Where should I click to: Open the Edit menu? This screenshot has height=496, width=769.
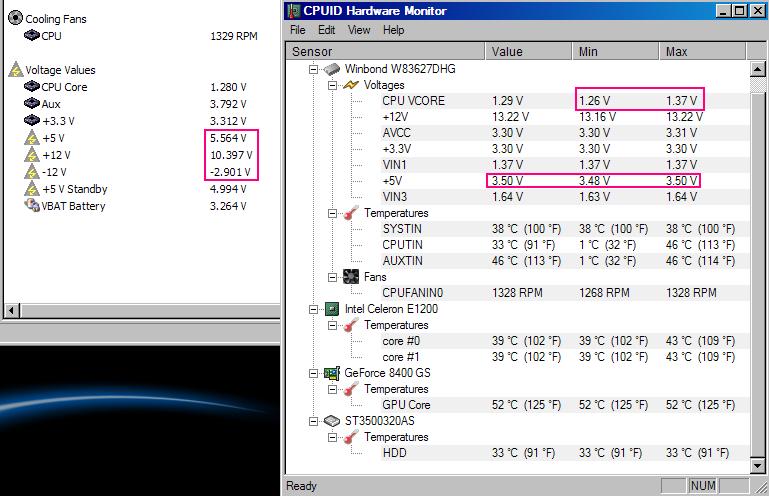327,30
